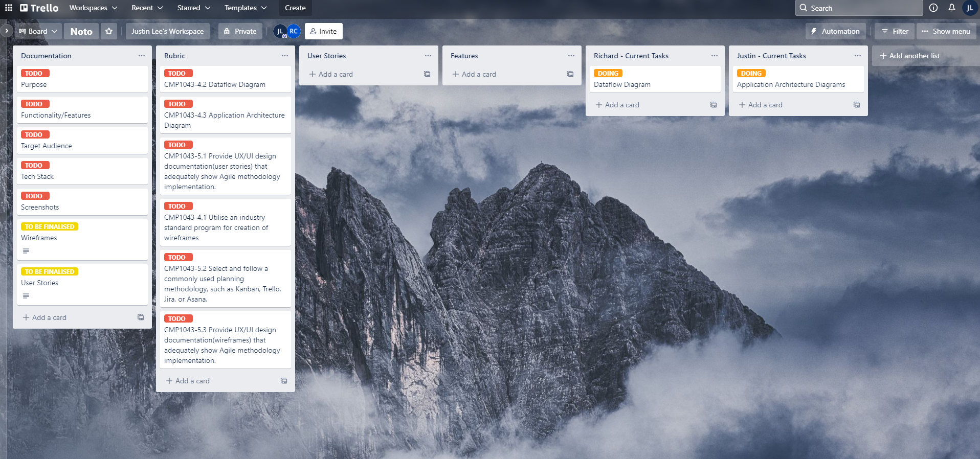Click red TODO label on Purpose card
The height and width of the screenshot is (459, 980).
tap(35, 73)
